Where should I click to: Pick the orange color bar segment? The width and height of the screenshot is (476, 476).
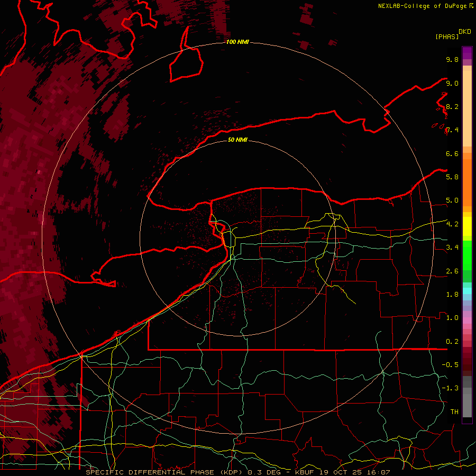[x=467, y=182]
